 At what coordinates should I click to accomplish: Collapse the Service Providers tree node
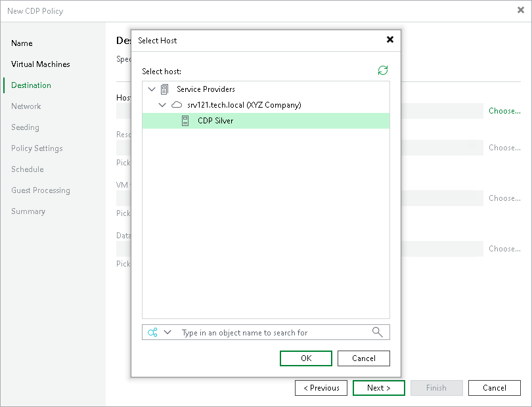[x=152, y=89]
